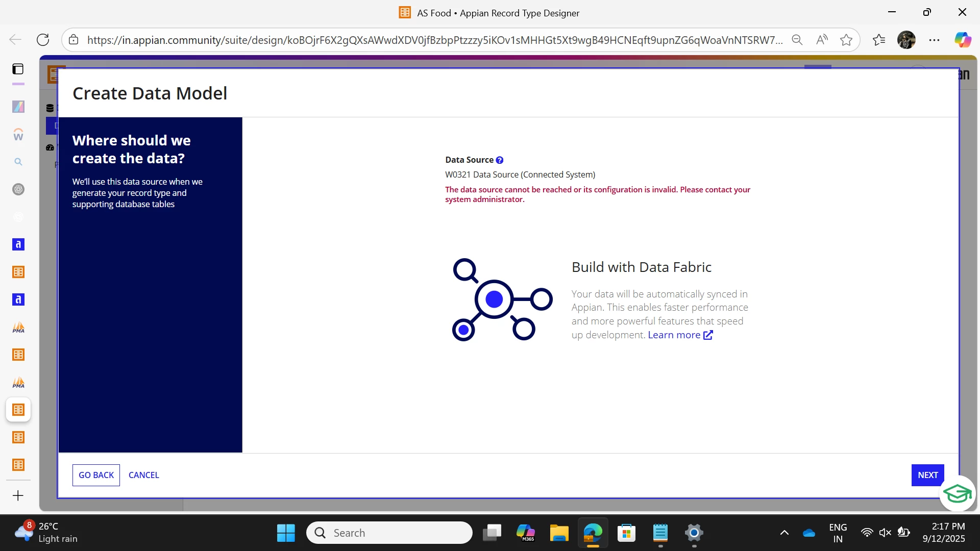This screenshot has height=551, width=980.
Task: Start Read aloud for this page
Action: [822, 40]
